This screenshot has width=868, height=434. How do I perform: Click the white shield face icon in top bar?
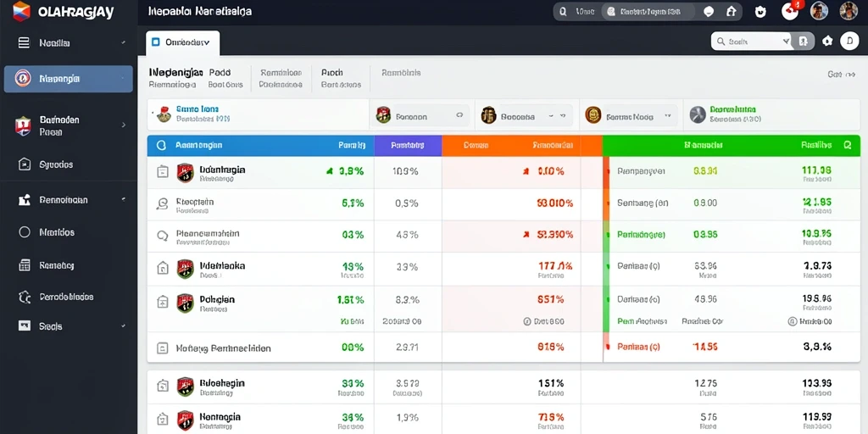pyautogui.click(x=760, y=11)
